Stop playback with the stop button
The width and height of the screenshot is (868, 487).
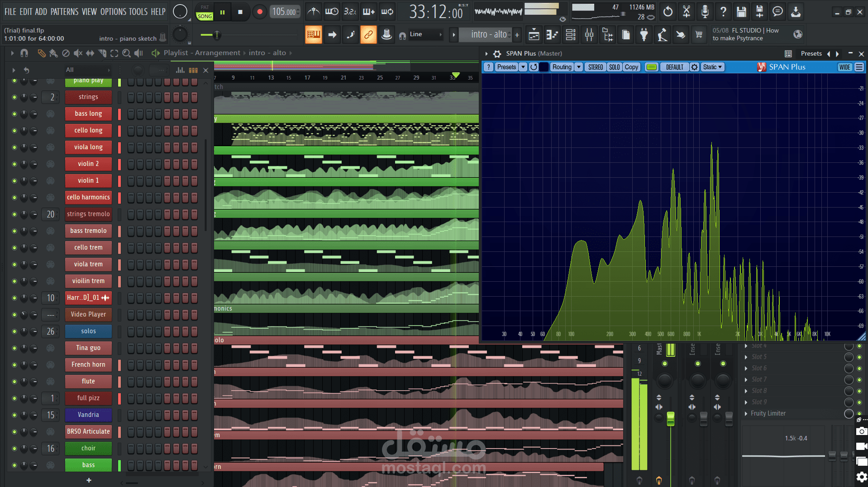tap(240, 12)
